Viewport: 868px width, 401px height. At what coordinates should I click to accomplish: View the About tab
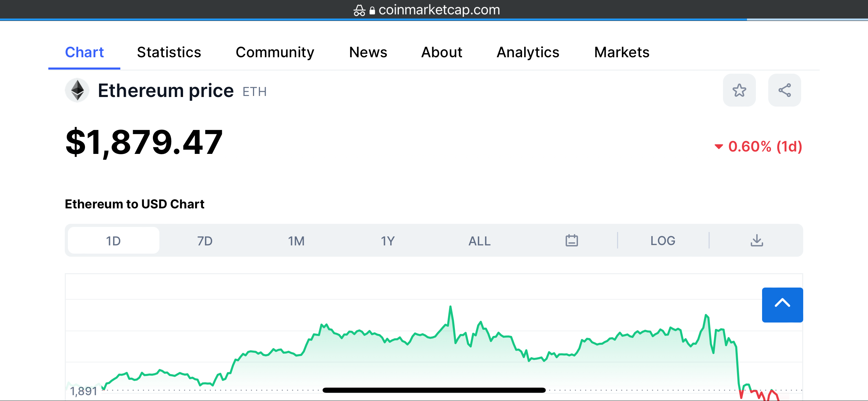[x=442, y=52]
